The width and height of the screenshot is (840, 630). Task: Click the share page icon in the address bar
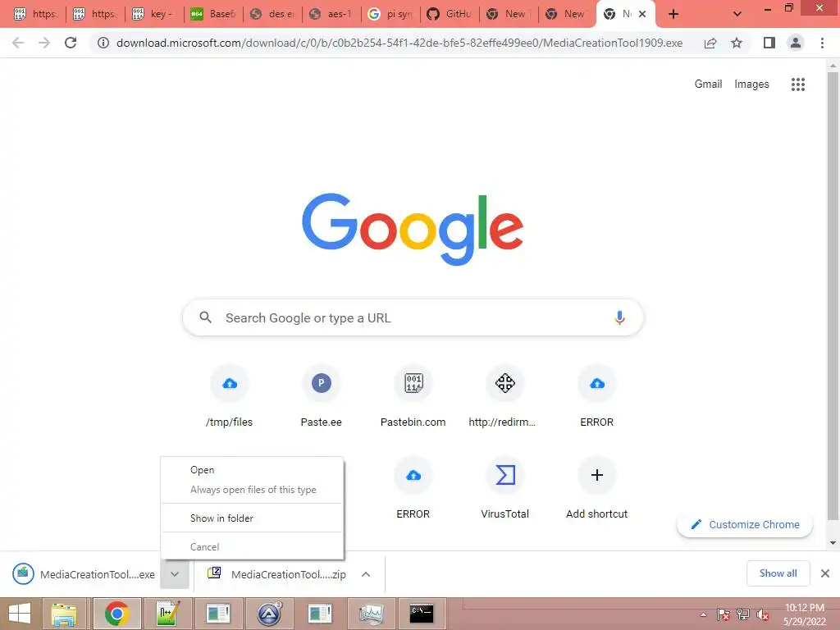click(x=710, y=43)
